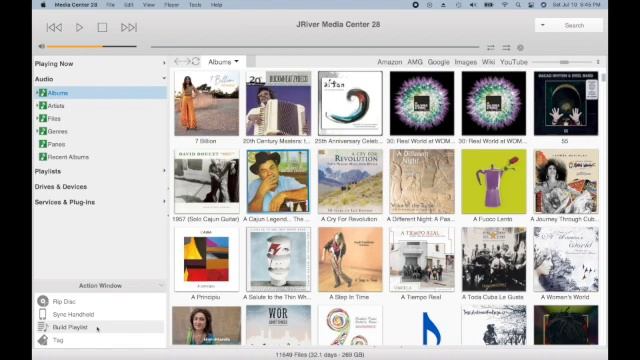Select Artists in the Audio tree
This screenshot has height=360, width=640.
coord(56,106)
